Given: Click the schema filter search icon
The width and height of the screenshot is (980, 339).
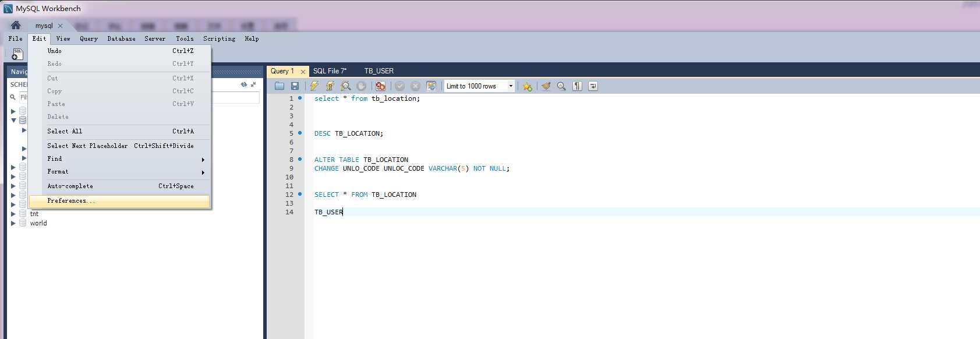Looking at the screenshot, I should 13,97.
